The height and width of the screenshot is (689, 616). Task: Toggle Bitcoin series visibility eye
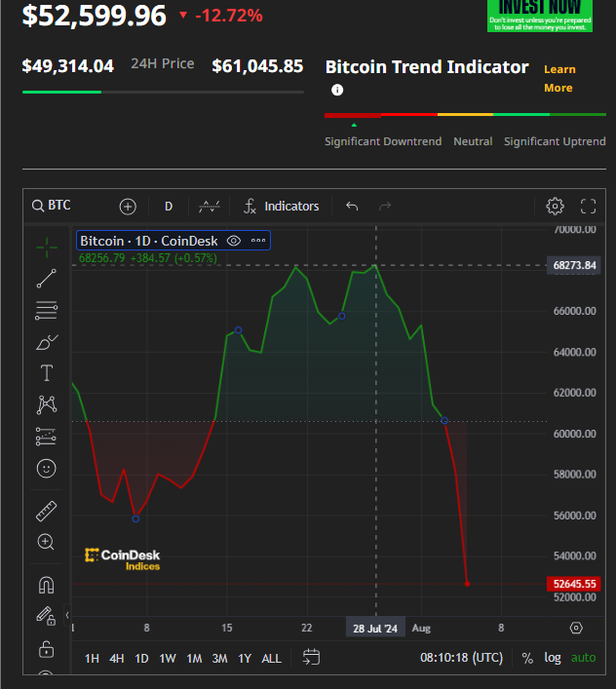pos(234,241)
